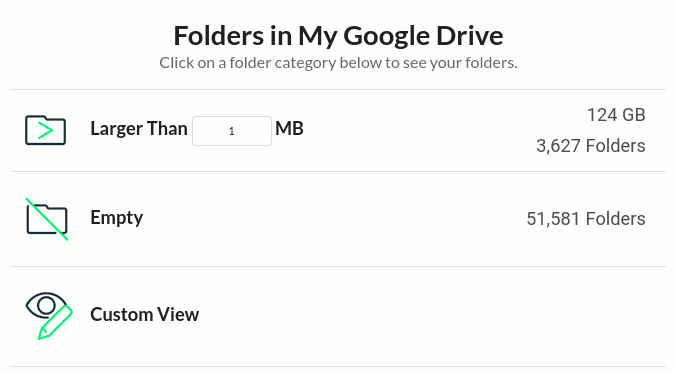Click the crossed-out Empty folder icon

pos(47,219)
